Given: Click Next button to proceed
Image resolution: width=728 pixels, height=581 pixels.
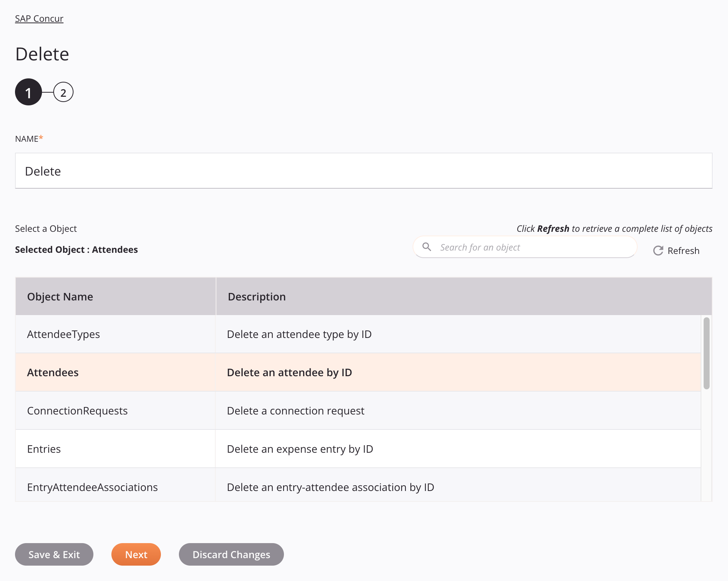Looking at the screenshot, I should pyautogui.click(x=136, y=554).
